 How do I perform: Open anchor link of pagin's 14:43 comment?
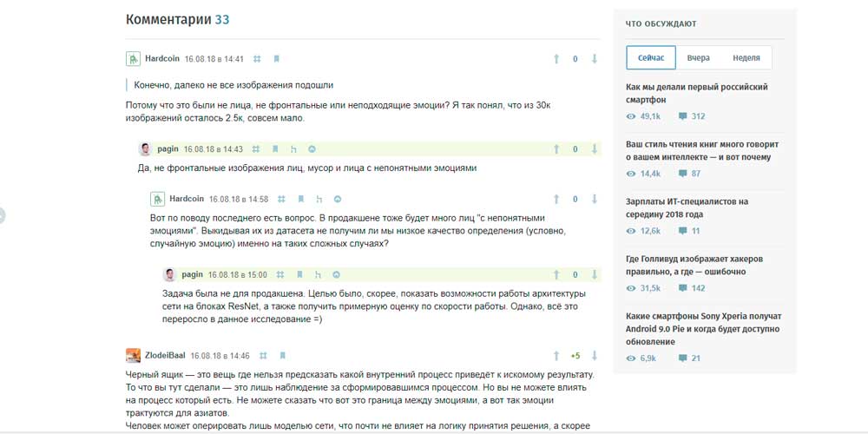coord(256,149)
